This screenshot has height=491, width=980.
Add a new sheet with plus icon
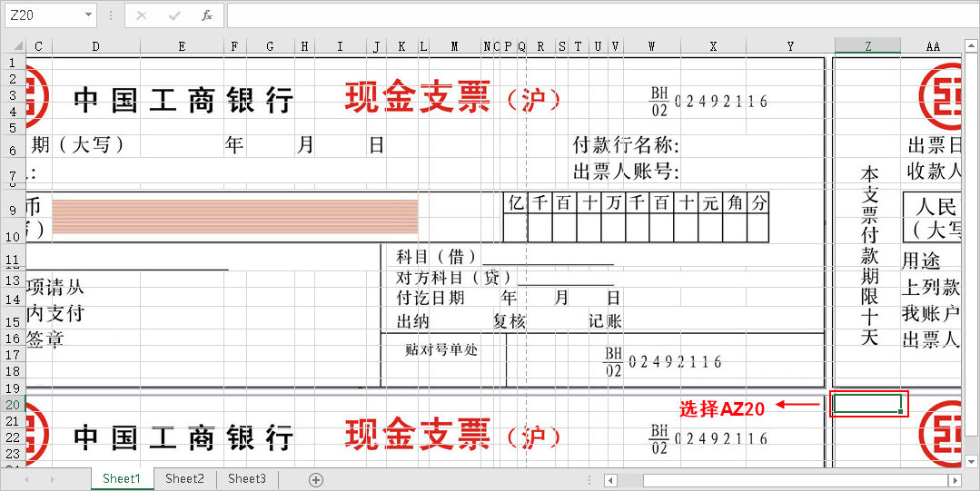[x=316, y=480]
